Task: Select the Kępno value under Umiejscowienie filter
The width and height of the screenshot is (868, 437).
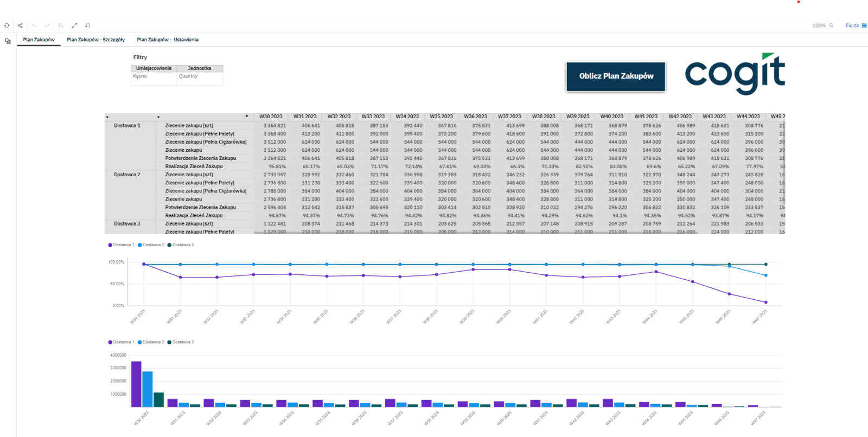Action: tap(140, 76)
